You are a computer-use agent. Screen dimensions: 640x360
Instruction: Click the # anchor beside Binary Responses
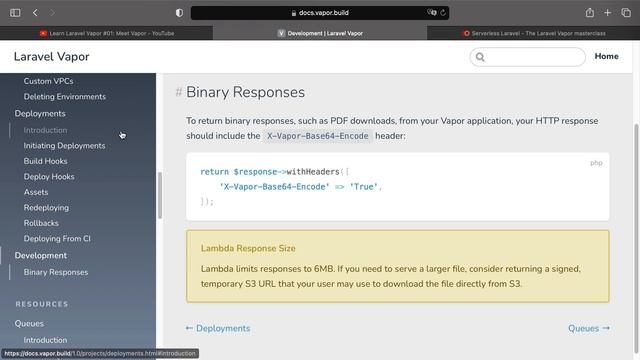tap(178, 92)
